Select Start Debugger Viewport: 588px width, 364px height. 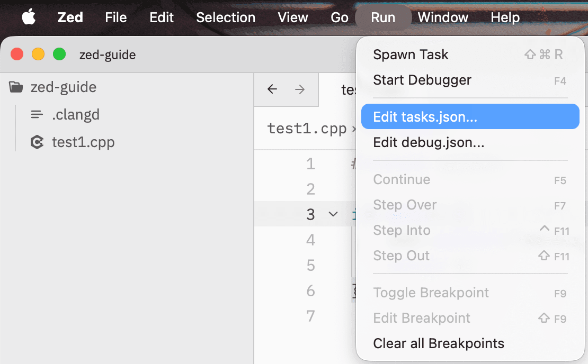[x=422, y=80]
